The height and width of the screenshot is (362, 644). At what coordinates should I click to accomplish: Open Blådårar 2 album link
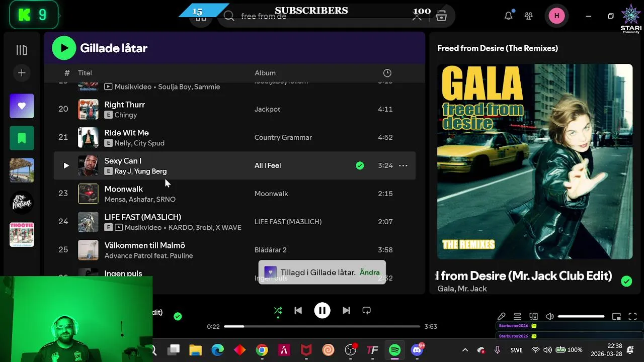click(x=271, y=250)
